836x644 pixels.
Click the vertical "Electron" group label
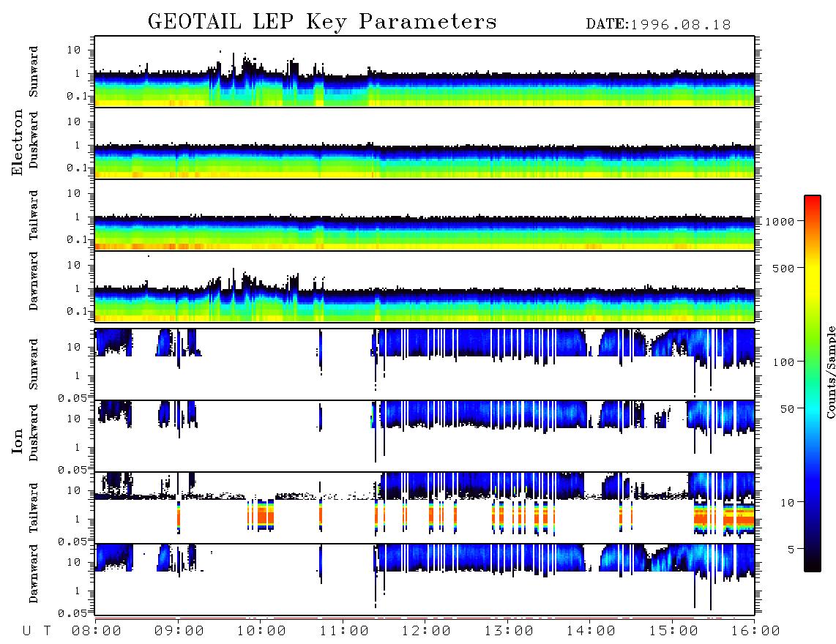[x=17, y=143]
